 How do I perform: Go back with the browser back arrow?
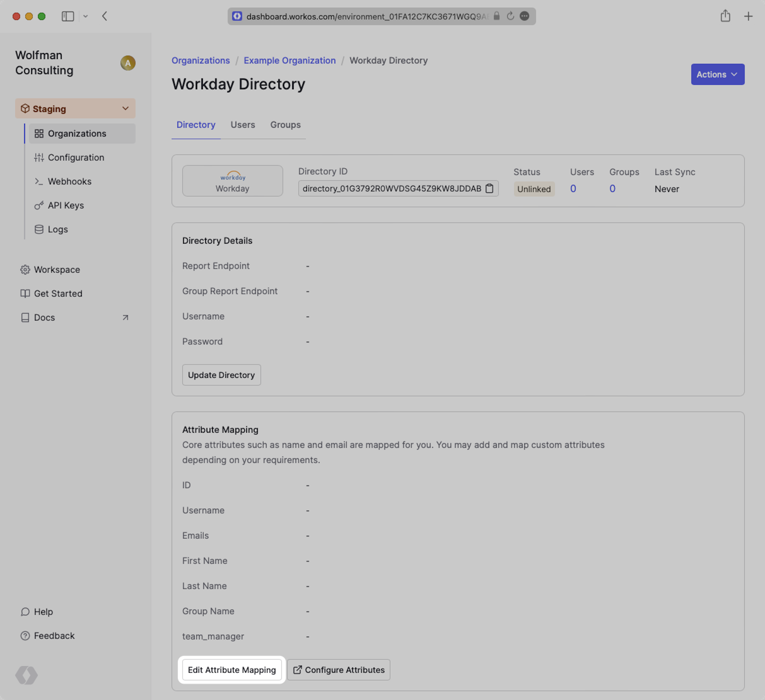pos(105,16)
